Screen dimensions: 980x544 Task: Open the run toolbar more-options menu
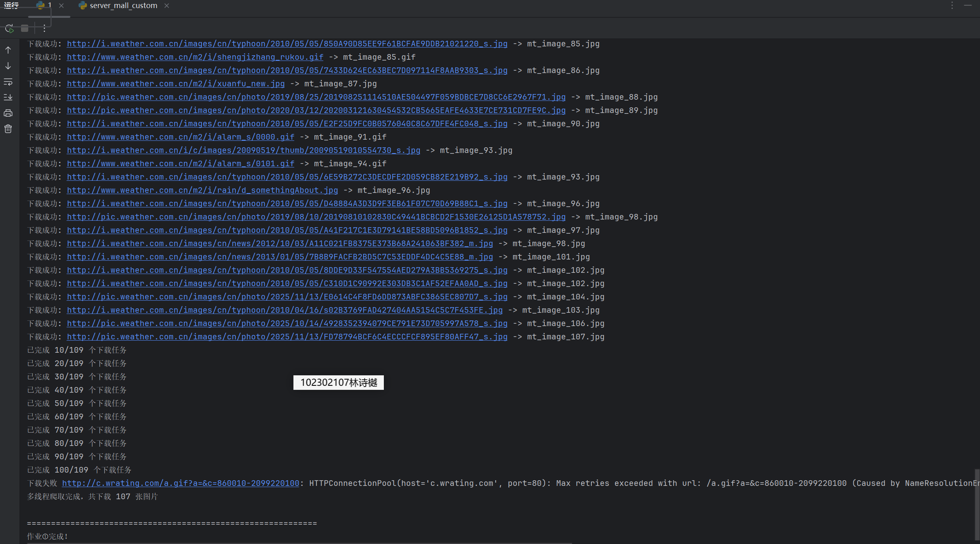coord(44,29)
